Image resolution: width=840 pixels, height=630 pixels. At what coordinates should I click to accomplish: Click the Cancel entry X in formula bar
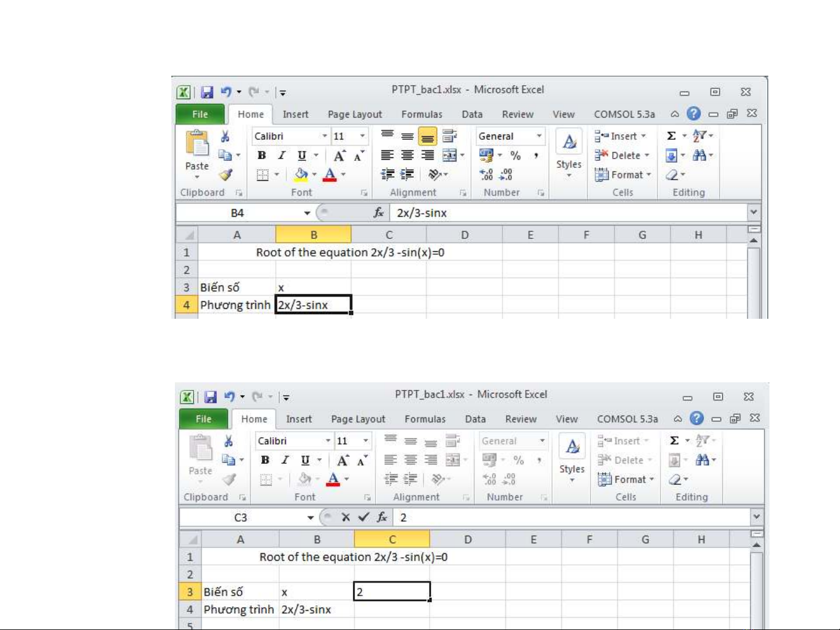[346, 517]
